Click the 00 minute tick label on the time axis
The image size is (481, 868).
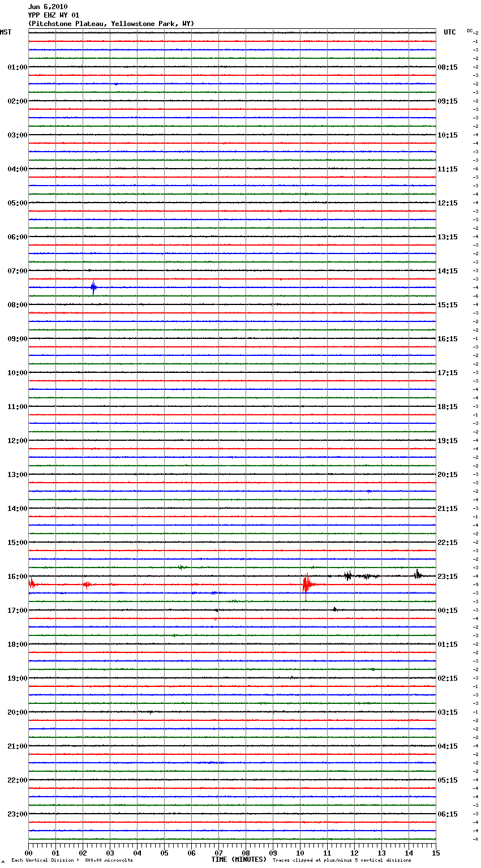tap(28, 853)
